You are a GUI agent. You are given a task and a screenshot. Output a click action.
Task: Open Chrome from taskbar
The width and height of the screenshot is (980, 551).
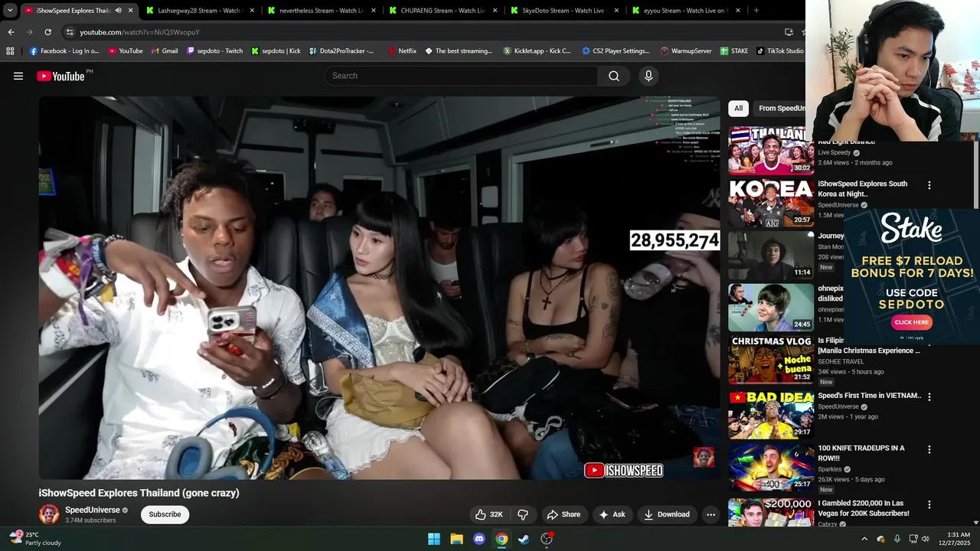501,539
